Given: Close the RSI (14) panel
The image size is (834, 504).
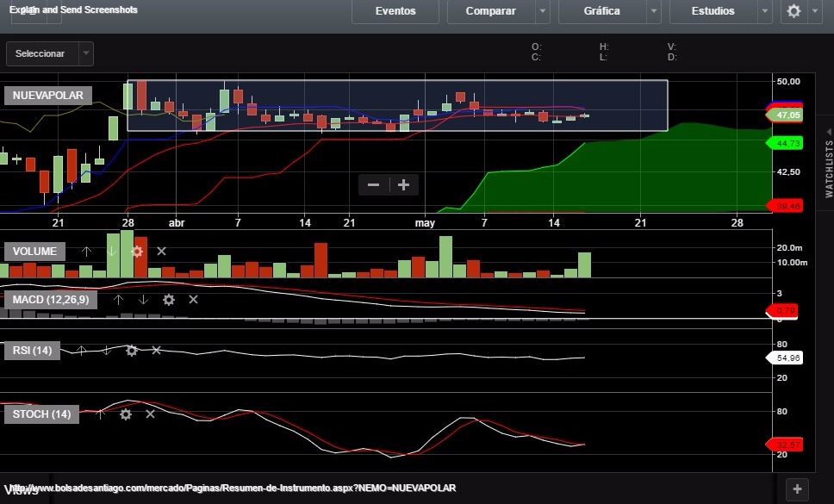Looking at the screenshot, I should pos(156,351).
